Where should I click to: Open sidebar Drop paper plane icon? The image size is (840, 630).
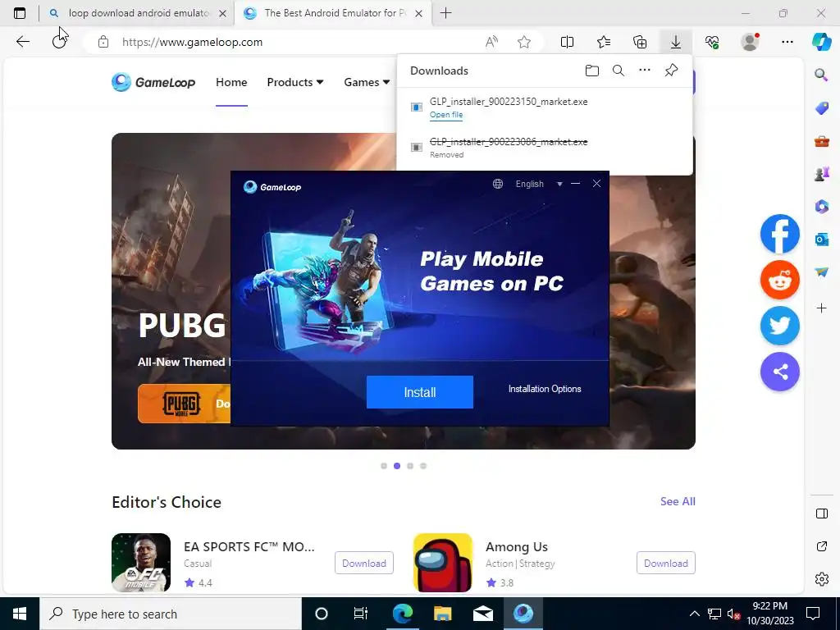821,272
